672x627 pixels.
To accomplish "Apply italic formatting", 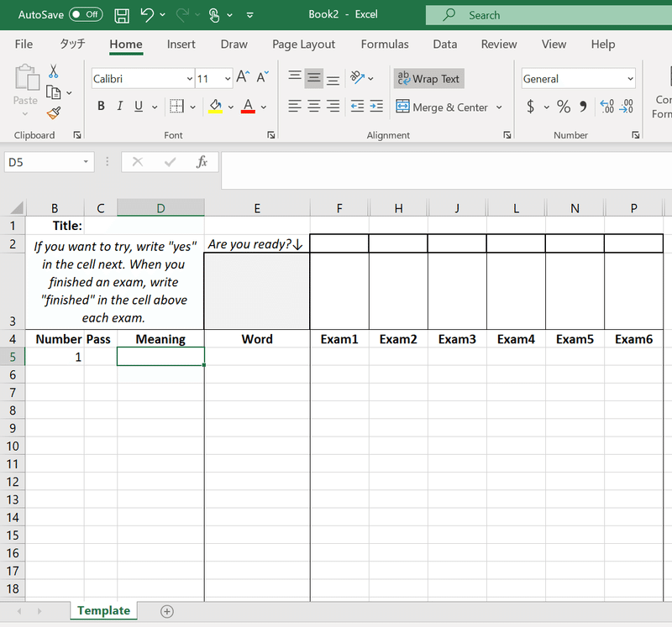I will [x=120, y=106].
